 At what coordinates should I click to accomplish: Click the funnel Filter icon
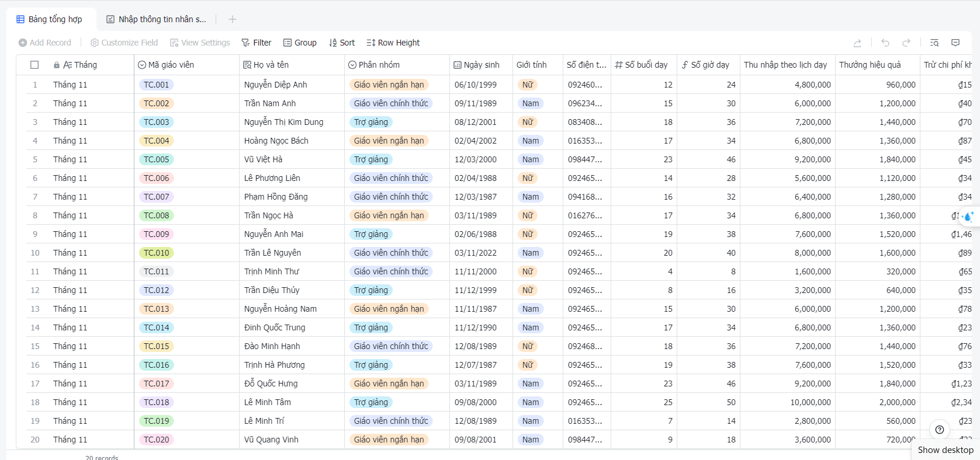(246, 43)
